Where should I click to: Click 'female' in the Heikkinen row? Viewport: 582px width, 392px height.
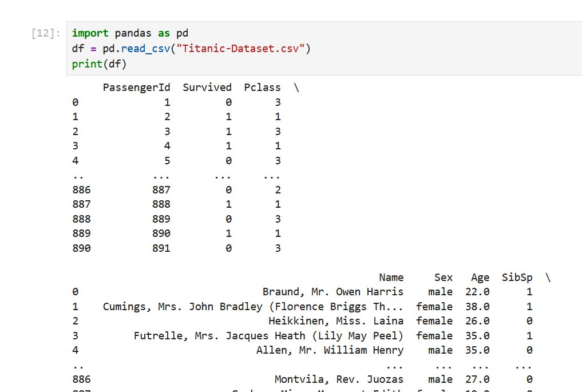[434, 321]
